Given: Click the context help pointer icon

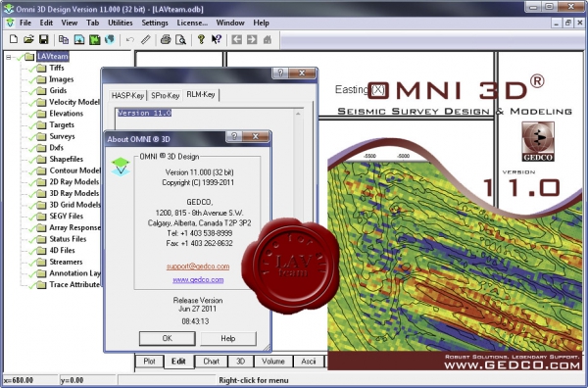Looking at the screenshot, I should click(x=217, y=39).
